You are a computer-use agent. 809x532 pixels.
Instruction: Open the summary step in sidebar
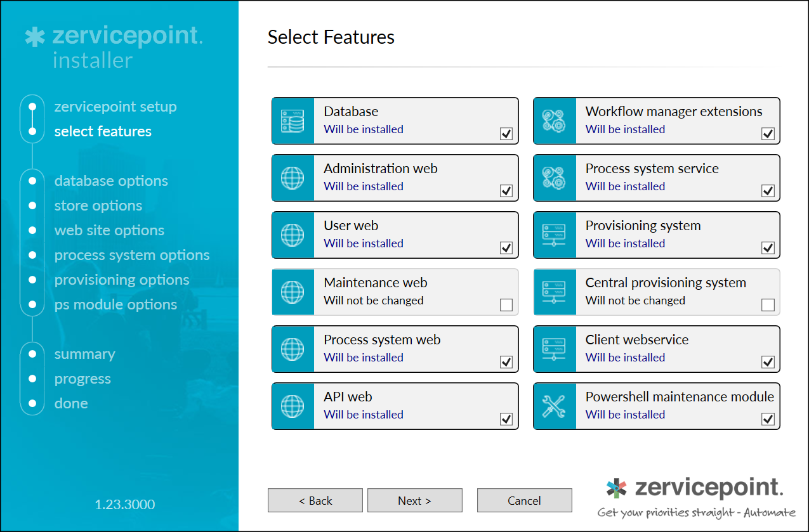point(84,354)
